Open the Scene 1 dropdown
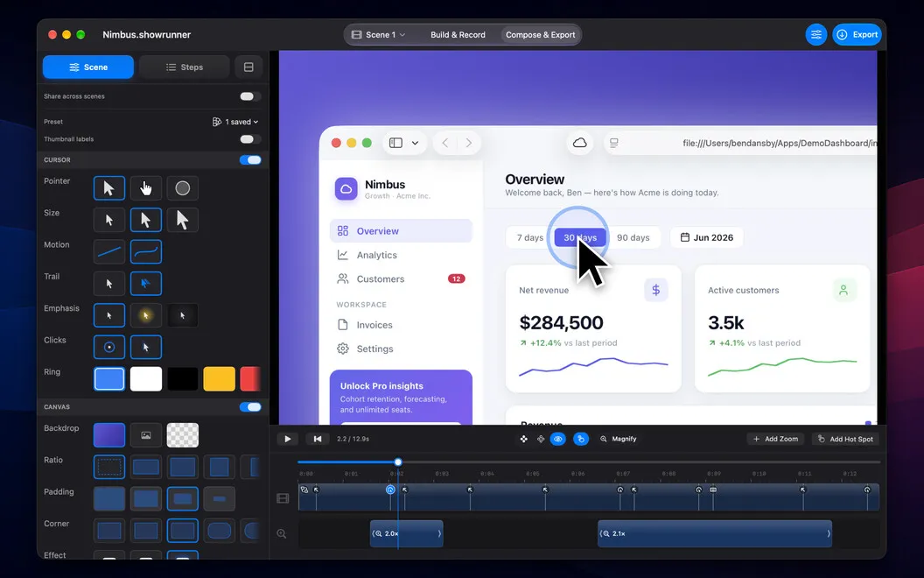 [379, 35]
